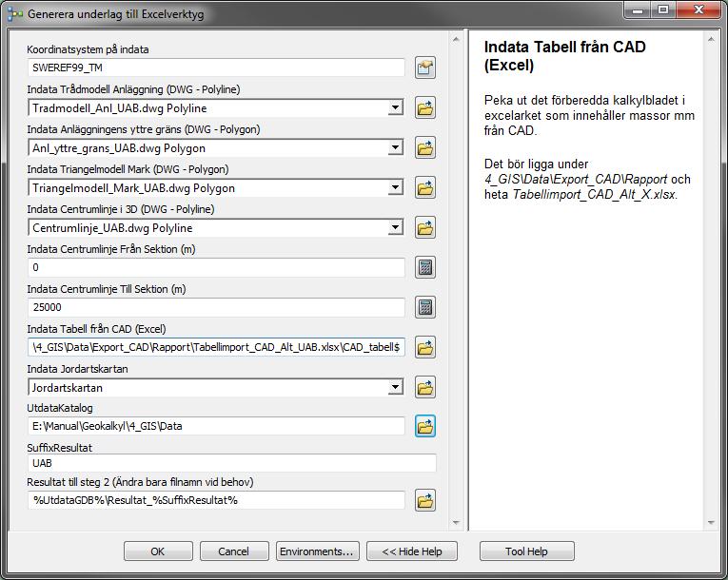Image resolution: width=728 pixels, height=580 pixels.
Task: Maximize the Generera underlag dialog
Action: pos(663,10)
